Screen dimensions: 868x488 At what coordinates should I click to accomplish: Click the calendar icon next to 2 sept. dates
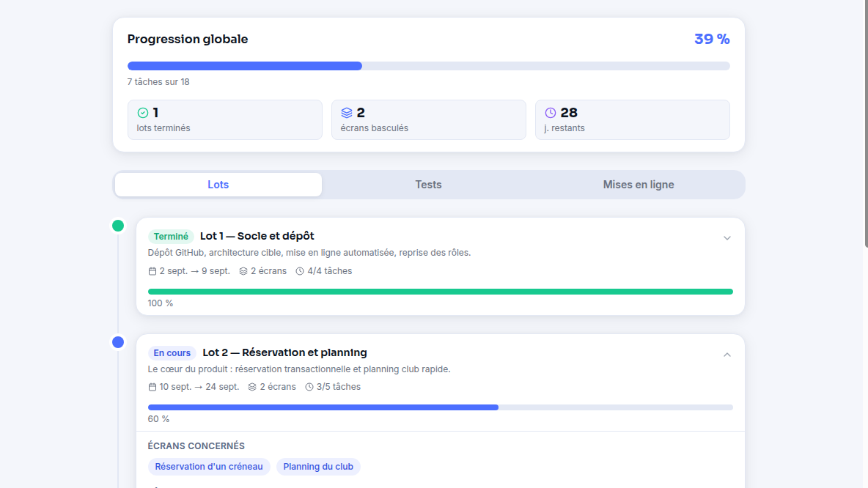coord(152,271)
